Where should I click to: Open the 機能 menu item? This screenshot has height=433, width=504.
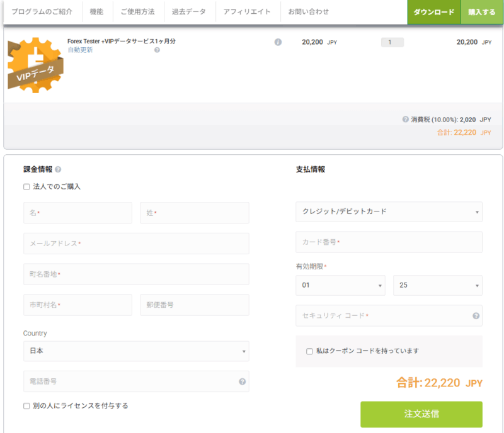tap(97, 12)
